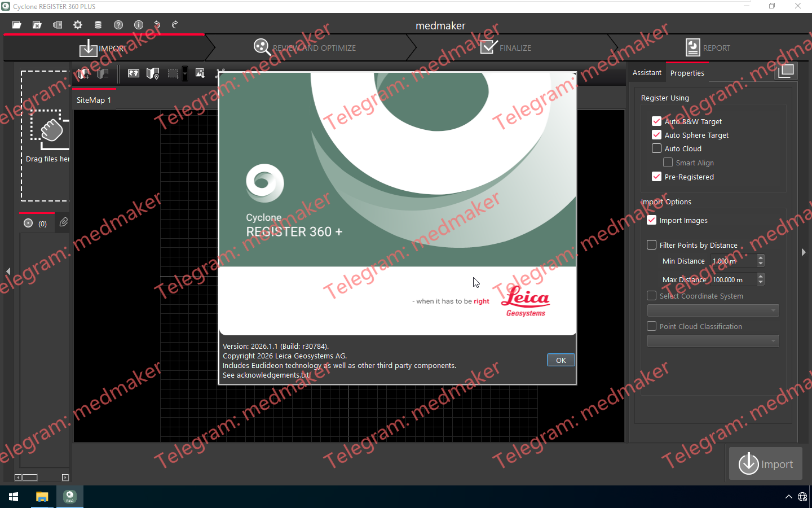Click the import image to SiteMap icon
The width and height of the screenshot is (812, 508).
click(200, 73)
